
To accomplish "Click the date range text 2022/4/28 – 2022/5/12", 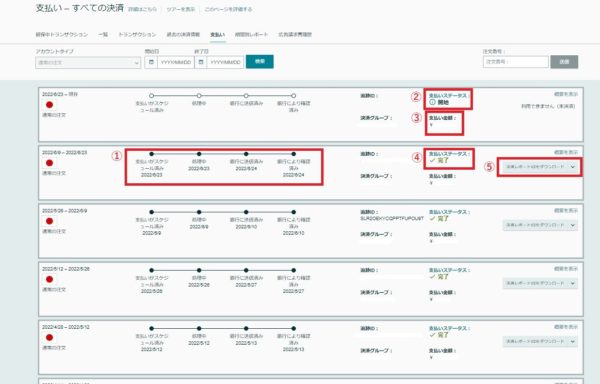I will tap(66, 327).
